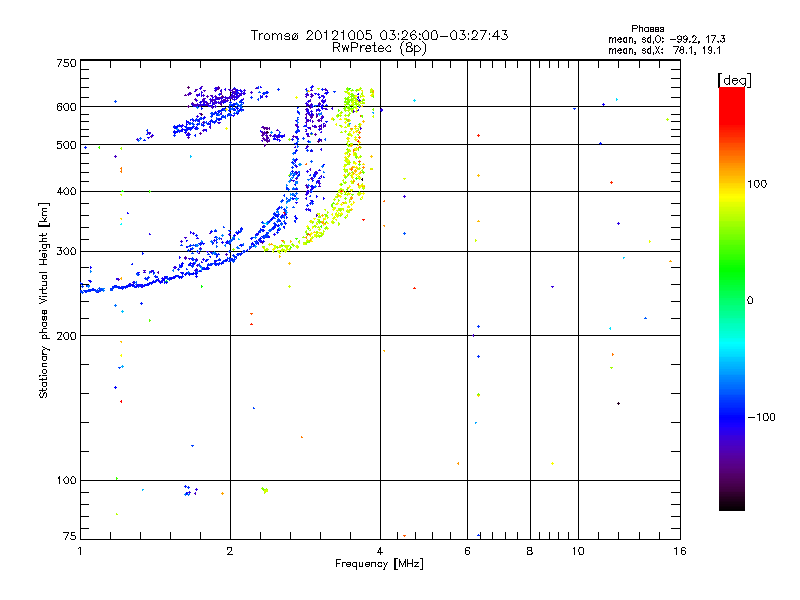The width and height of the screenshot is (800, 600).
Task: Click the '[deg]' colorbar unit label
Action: (x=734, y=80)
